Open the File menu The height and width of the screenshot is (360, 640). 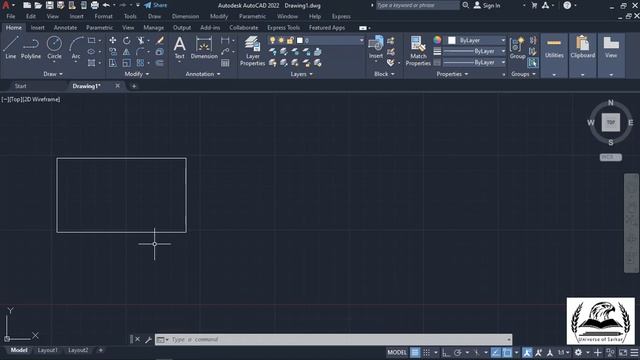click(11, 16)
